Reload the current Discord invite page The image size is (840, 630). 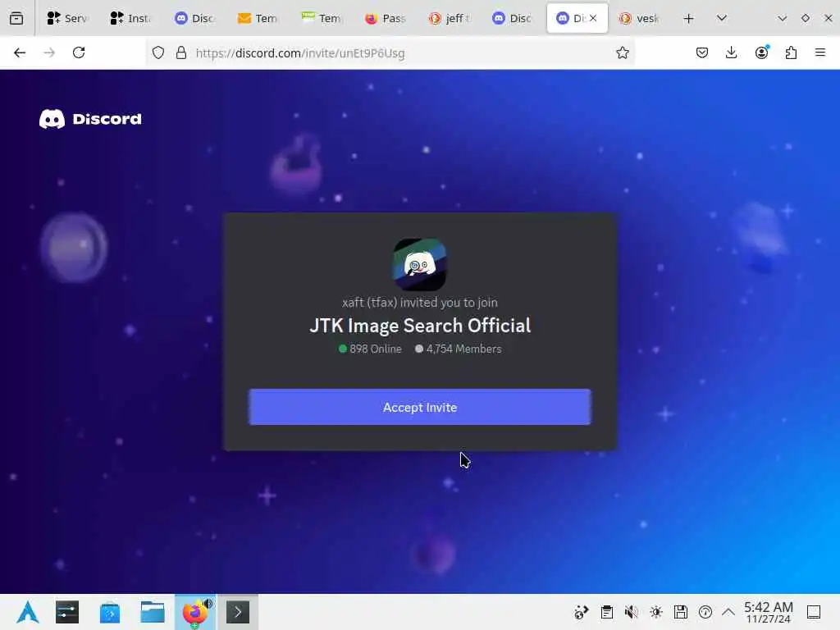click(x=79, y=52)
